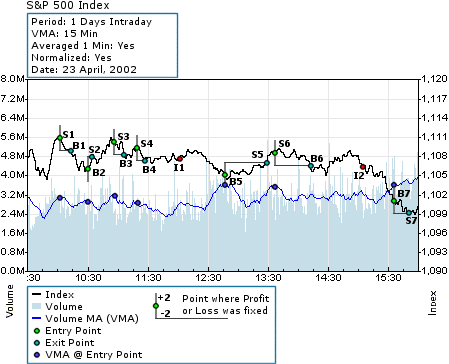449x364 pixels.
Task: Select the red I2 marker dot
Action: tap(363, 167)
